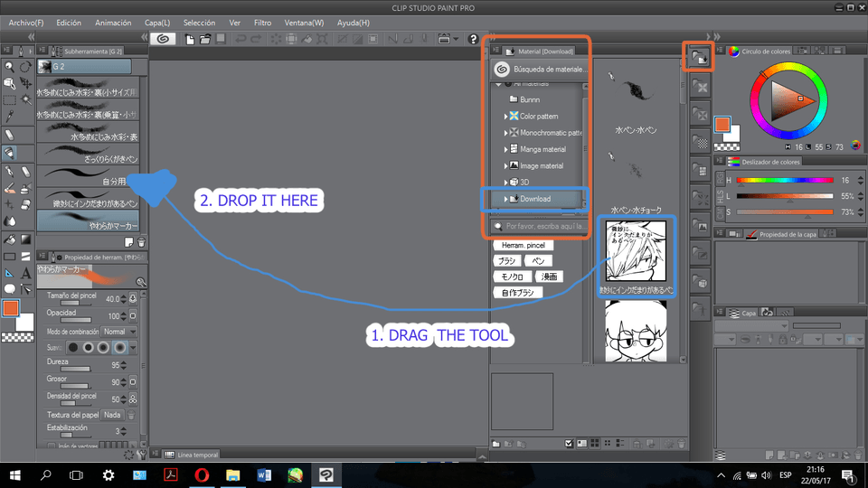Image resolution: width=868 pixels, height=488 pixels.
Task: Open the Modo de combinación Normal dropdown
Action: click(x=116, y=332)
